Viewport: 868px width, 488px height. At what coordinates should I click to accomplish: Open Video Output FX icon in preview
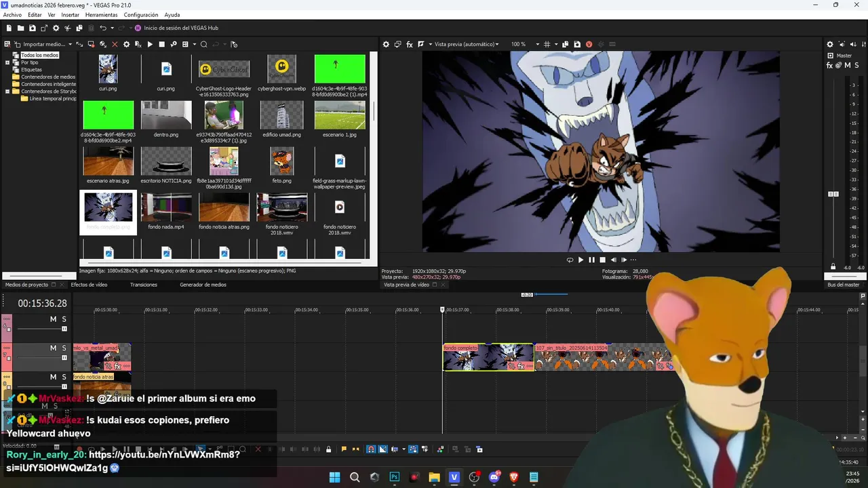tap(410, 44)
